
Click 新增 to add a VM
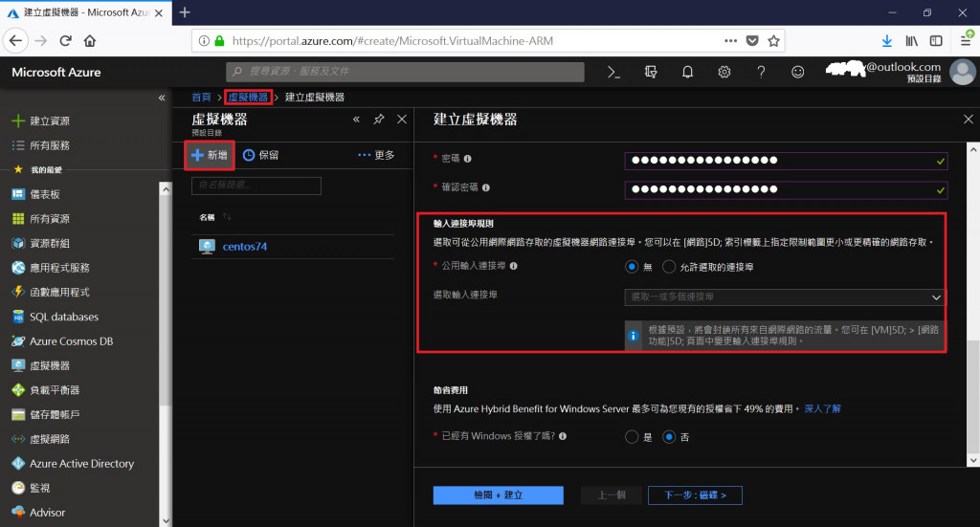tap(210, 155)
